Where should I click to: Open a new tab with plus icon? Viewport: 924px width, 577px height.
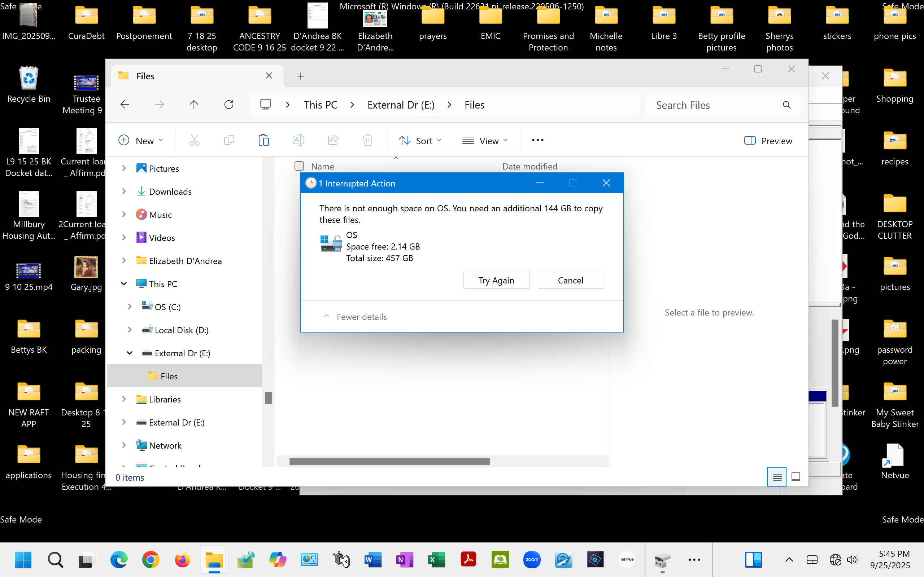[301, 76]
